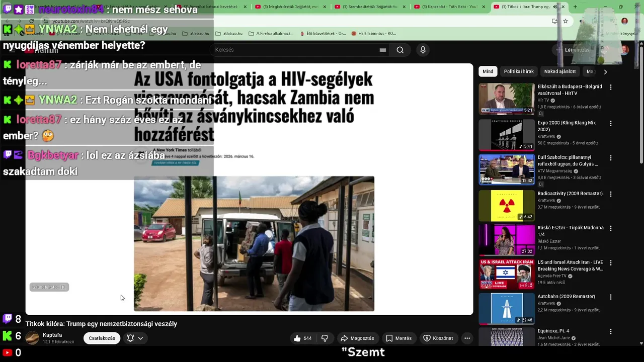The width and height of the screenshot is (644, 362).
Task: Open Ráskó Eszter - Tirpák Madonna thumbnail
Action: click(507, 240)
